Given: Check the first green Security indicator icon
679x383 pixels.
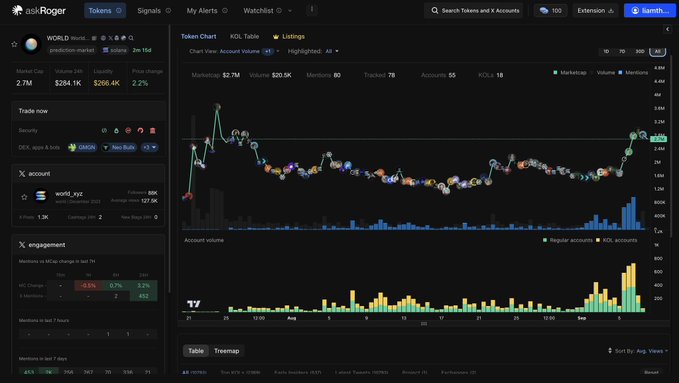Looking at the screenshot, I should pyautogui.click(x=104, y=130).
